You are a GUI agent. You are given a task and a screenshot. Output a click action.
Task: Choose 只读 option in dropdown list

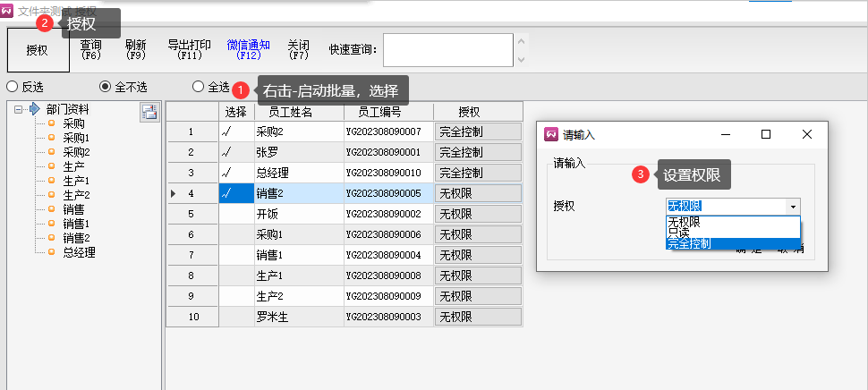pos(682,232)
